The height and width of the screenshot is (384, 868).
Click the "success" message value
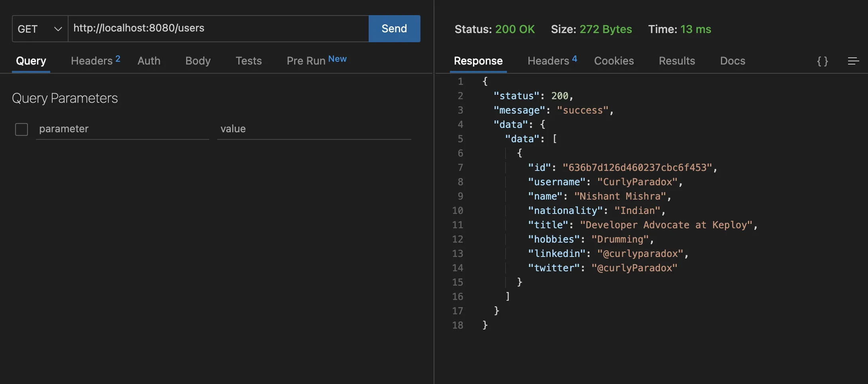click(583, 110)
